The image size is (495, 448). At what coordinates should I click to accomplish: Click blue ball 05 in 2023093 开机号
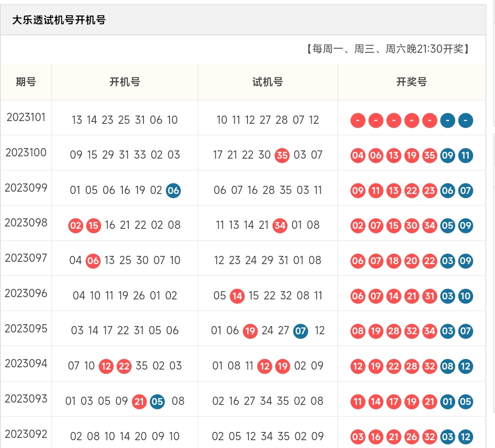[x=157, y=402]
